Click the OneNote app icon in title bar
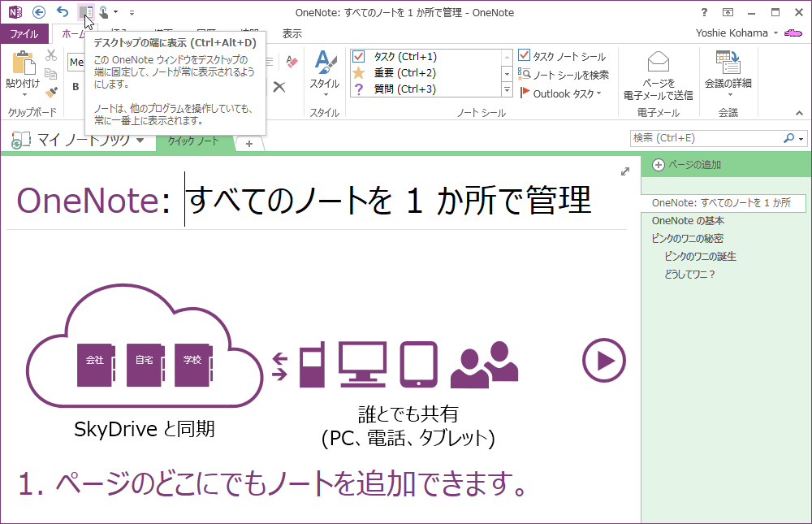Image resolution: width=812 pixels, height=524 pixels. coord(15,12)
